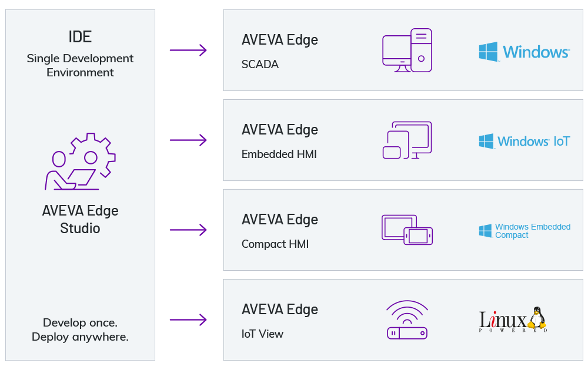588x370 pixels.
Task: Select the AVEVA Edge SCADA heading
Action: tap(280, 40)
